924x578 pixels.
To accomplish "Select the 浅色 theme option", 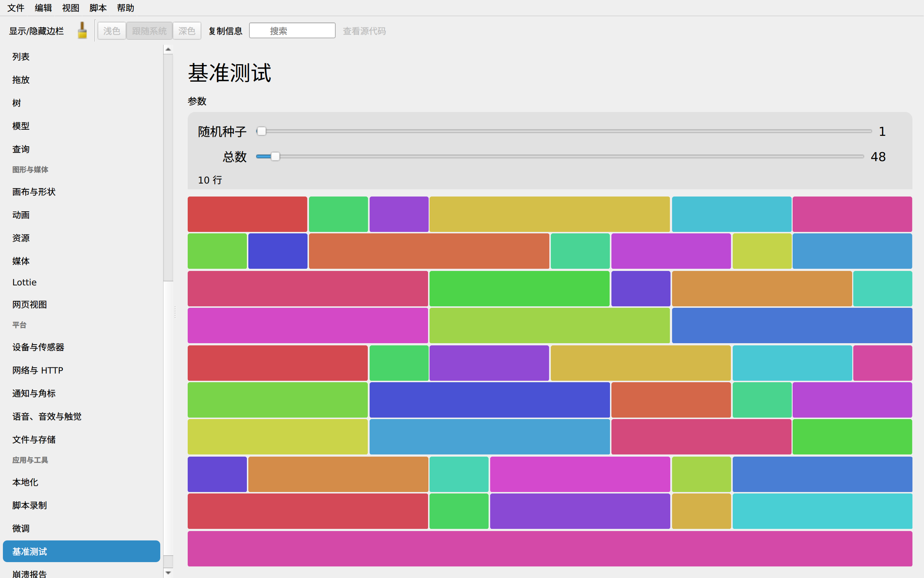I will pyautogui.click(x=112, y=31).
